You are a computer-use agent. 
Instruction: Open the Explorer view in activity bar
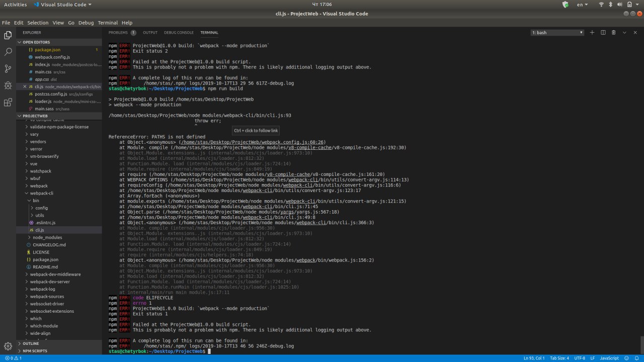coord(8,35)
